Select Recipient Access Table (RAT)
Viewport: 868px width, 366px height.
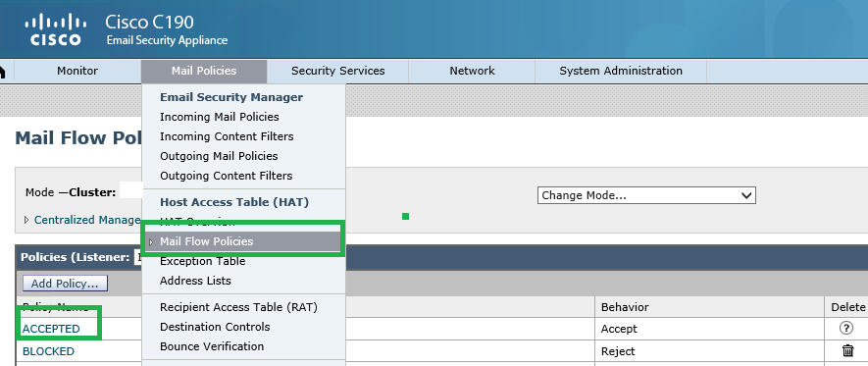pyautogui.click(x=238, y=307)
